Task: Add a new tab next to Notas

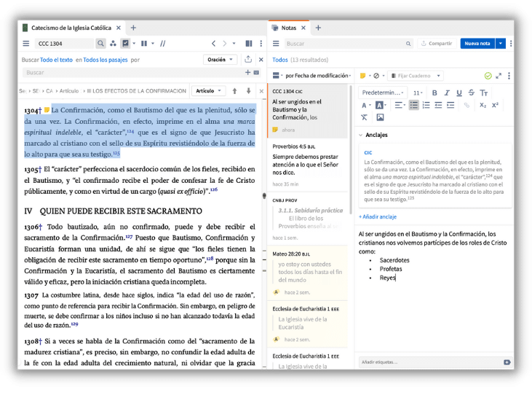Action: pyautogui.click(x=318, y=28)
